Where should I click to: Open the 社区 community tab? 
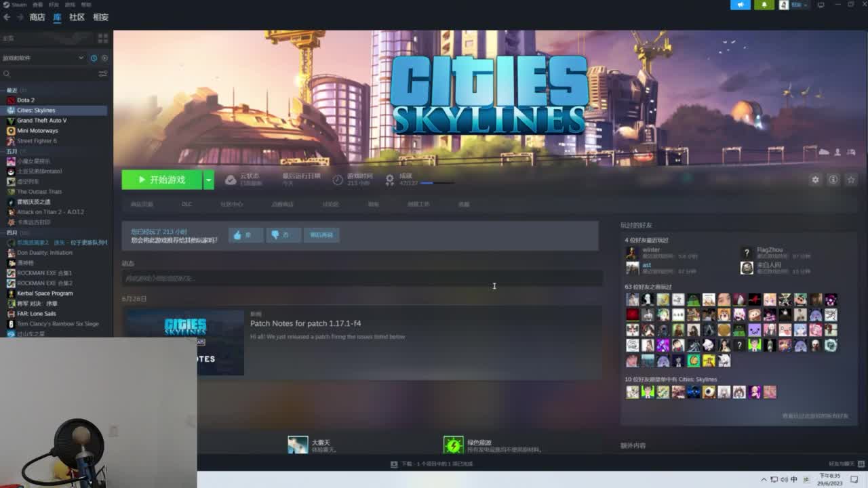coord(77,17)
